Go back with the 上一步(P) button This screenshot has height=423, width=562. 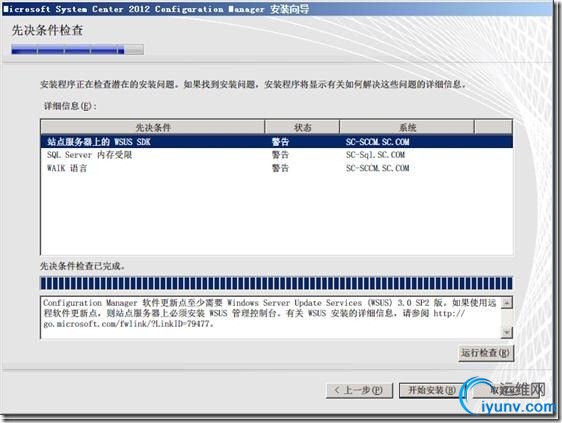point(359,390)
